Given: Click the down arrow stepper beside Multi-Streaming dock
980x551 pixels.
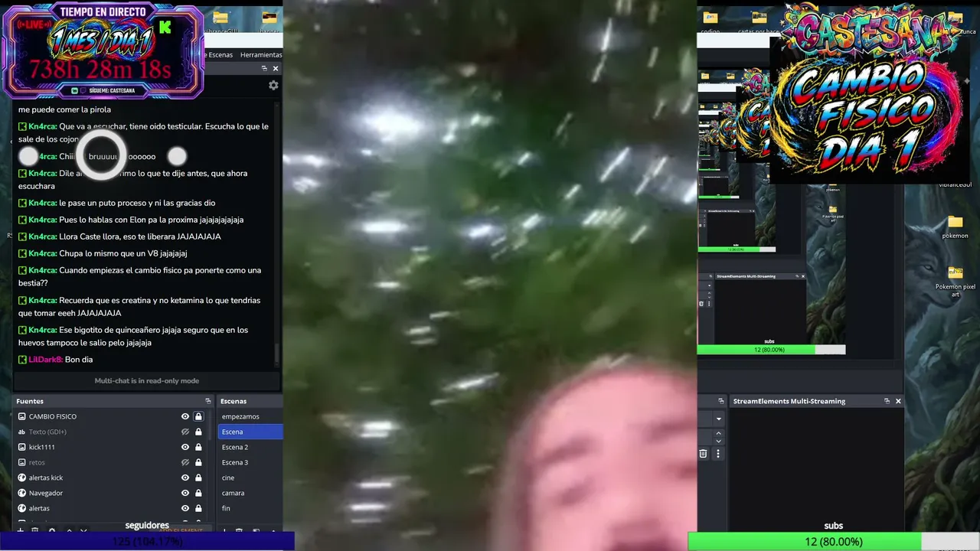Looking at the screenshot, I should tap(718, 441).
